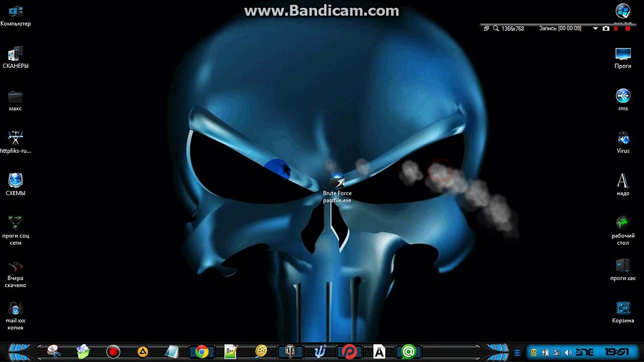Screen dimensions: 644x362
Task: Open the red record-circle taskbar app
Action: (113, 351)
